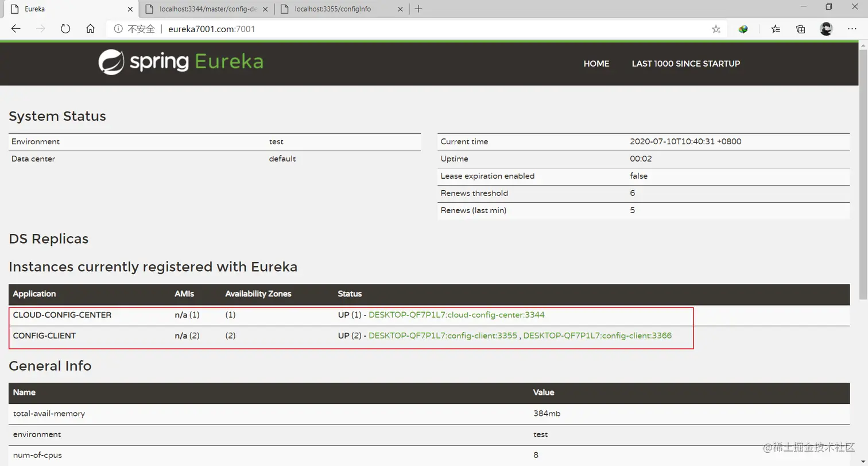Click the Name column header in General Info
Screen dimensions: 868x466
tap(24, 392)
